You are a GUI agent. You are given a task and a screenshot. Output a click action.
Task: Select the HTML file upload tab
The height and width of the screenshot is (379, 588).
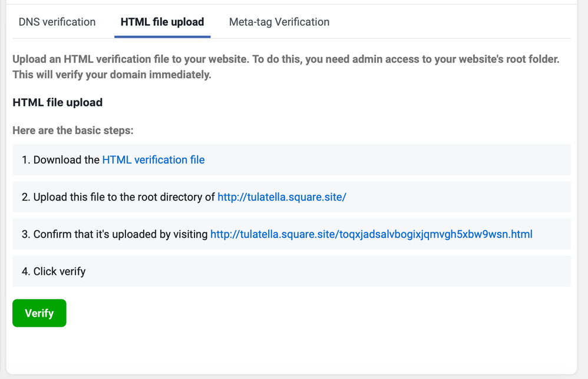point(162,22)
